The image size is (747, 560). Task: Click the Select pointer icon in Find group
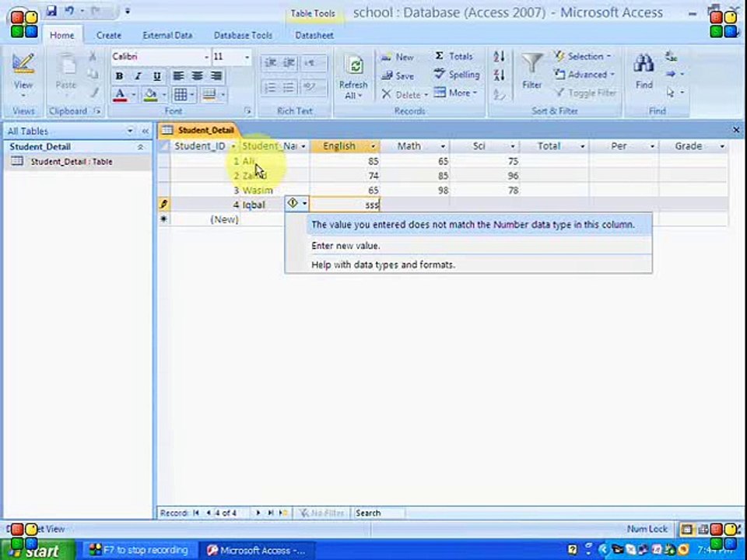coord(672,93)
